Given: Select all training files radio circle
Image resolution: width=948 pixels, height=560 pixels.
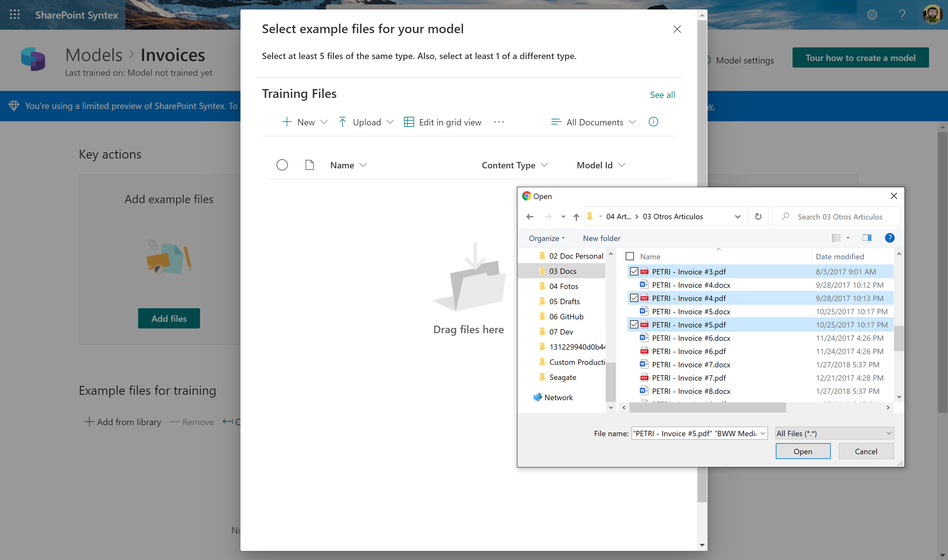Looking at the screenshot, I should [x=282, y=165].
